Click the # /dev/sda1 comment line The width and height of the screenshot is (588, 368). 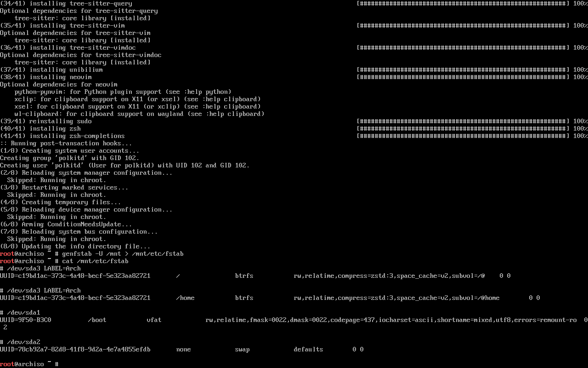20,312
